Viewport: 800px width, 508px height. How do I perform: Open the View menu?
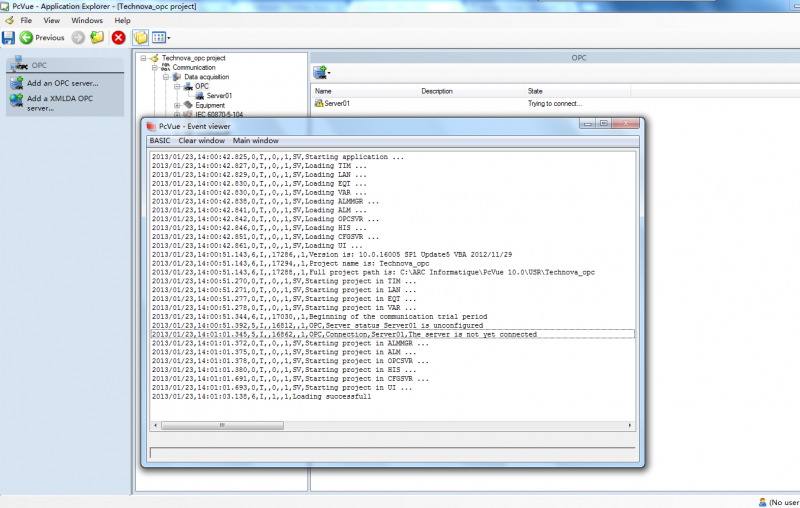click(52, 20)
